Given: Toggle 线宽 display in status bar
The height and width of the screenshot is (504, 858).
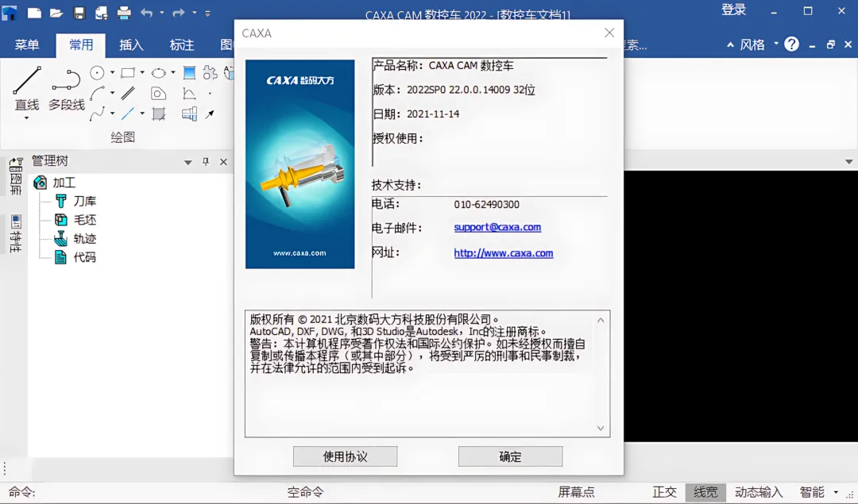Looking at the screenshot, I should click(x=705, y=492).
